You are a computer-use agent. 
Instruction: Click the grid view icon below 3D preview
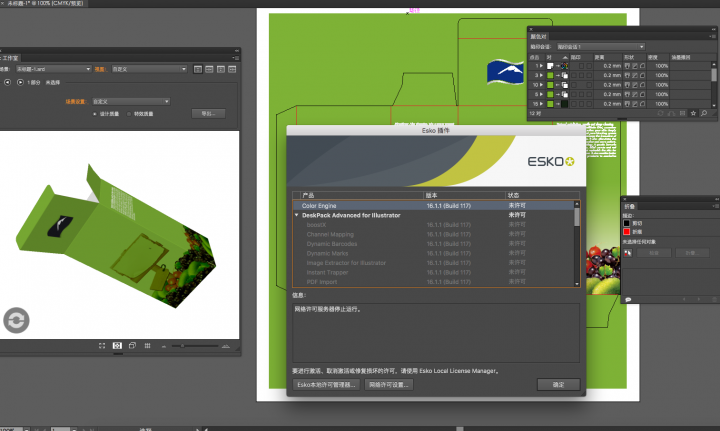point(148,345)
